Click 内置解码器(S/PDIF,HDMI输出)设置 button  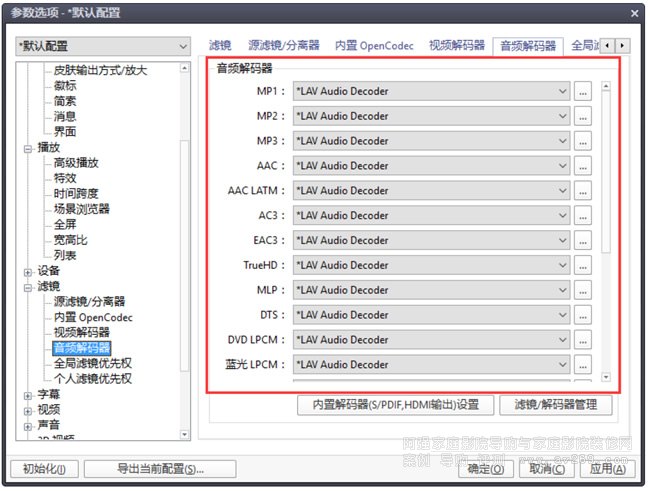[x=396, y=405]
